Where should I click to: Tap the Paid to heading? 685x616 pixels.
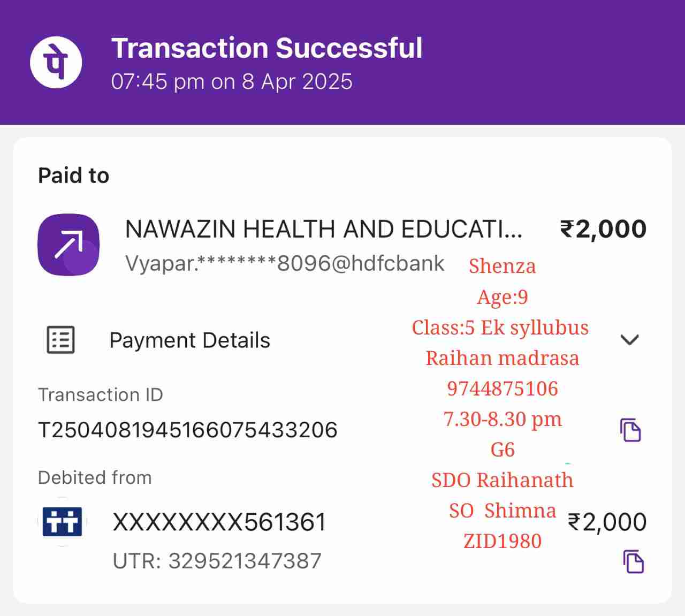(73, 176)
